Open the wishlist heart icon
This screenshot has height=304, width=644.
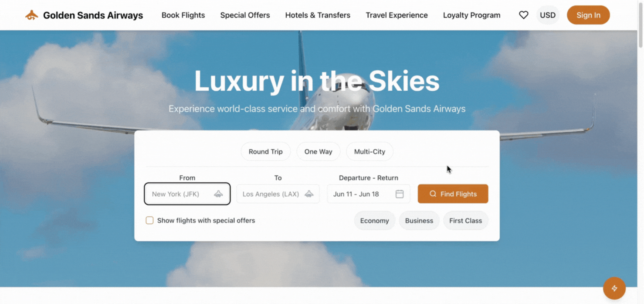(x=523, y=14)
